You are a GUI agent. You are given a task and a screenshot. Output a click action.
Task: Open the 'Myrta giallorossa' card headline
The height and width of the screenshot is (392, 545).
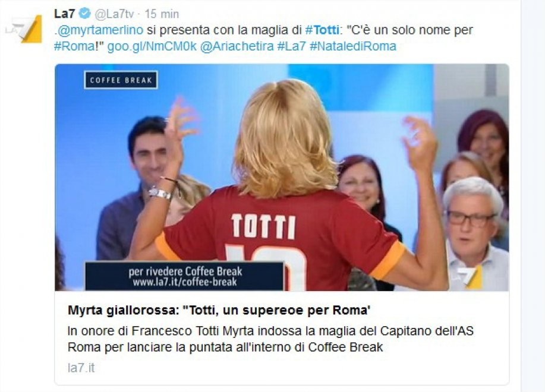(x=219, y=310)
